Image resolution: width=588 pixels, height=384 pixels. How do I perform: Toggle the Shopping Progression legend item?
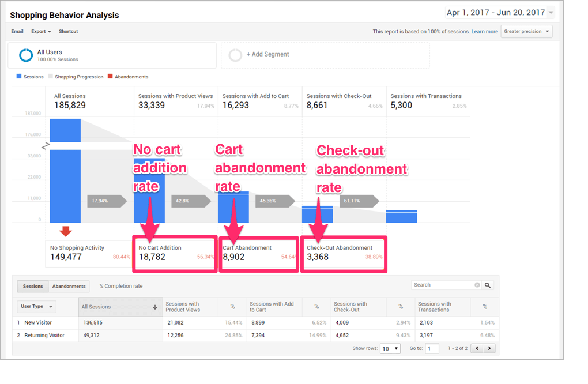[76, 77]
